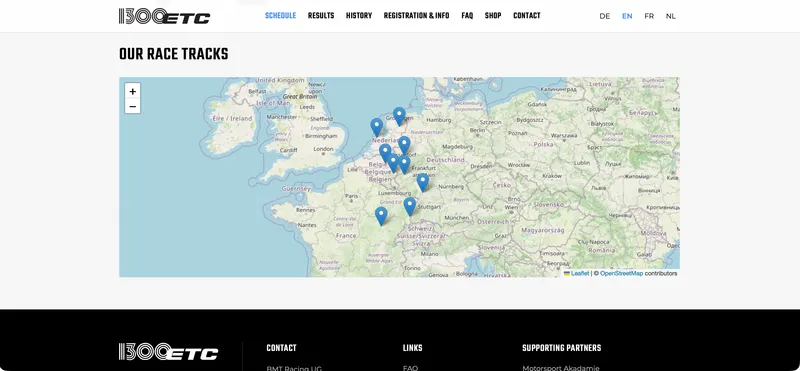800x371 pixels.
Task: Select the marker directly left of the Frankfurt label
Action: tap(404, 165)
